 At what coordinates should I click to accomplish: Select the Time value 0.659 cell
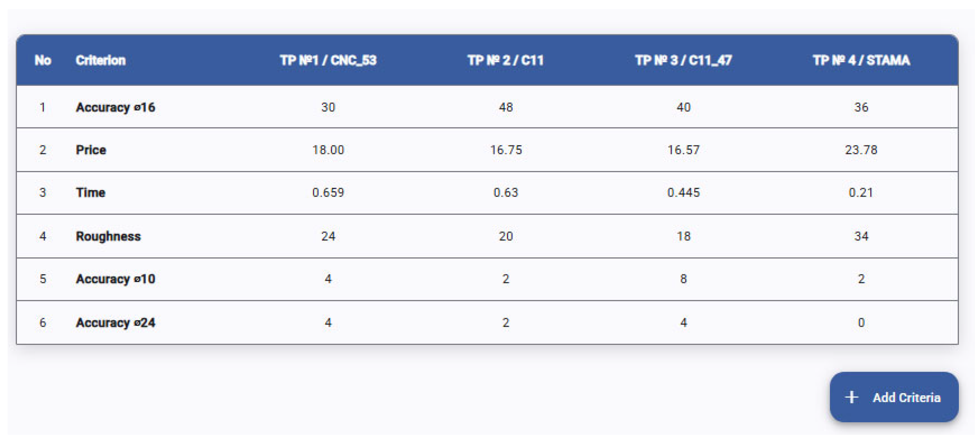click(x=328, y=193)
